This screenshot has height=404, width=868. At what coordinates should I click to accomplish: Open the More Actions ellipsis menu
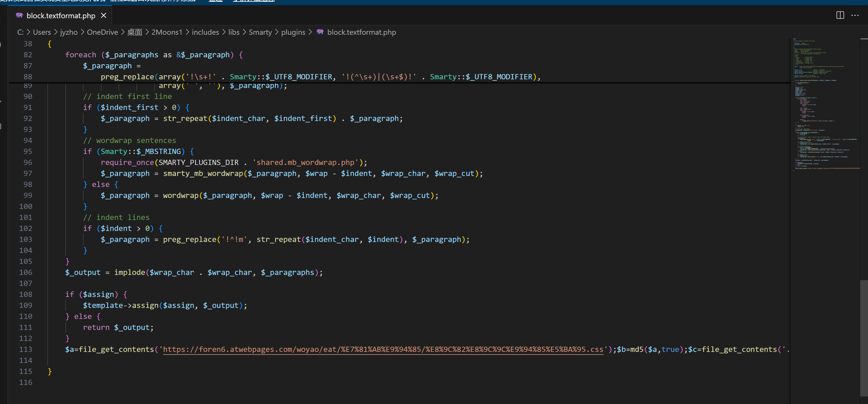pyautogui.click(x=855, y=15)
